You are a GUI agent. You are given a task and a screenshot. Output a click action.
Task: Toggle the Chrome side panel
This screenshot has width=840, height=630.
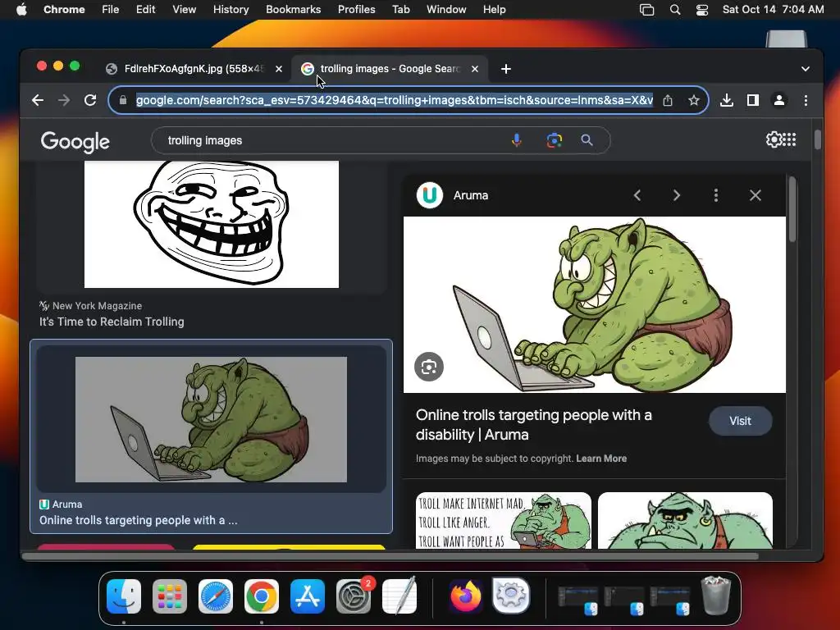pos(753,100)
